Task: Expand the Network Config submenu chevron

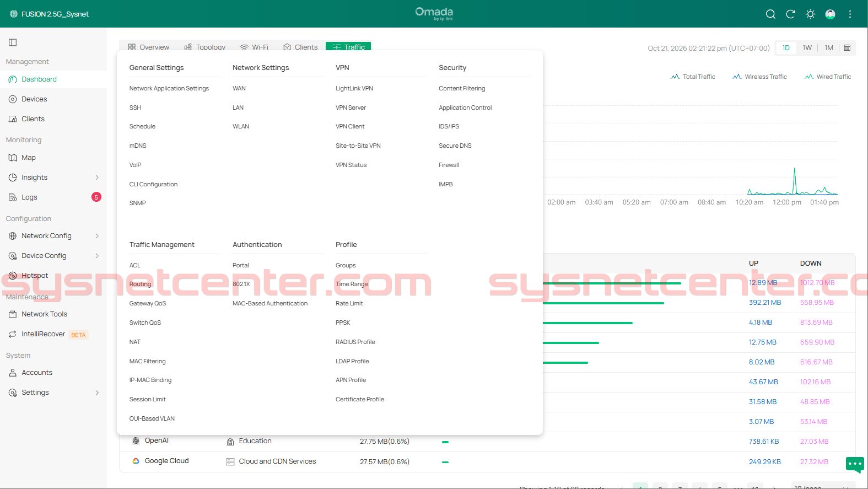Action: pyautogui.click(x=97, y=236)
